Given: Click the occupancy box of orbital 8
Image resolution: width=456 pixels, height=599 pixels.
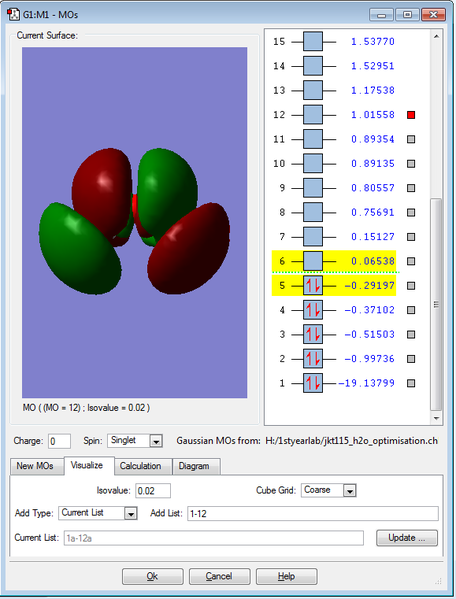Looking at the screenshot, I should pos(313,212).
